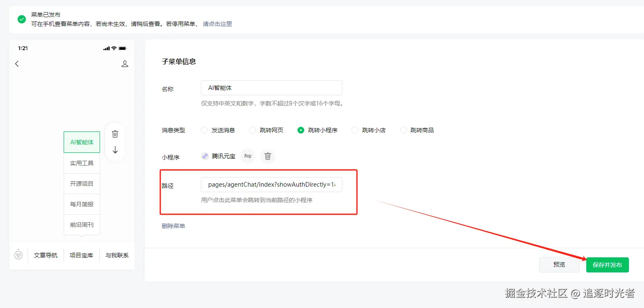Select 跳转商品 message type
644x308 pixels.
[403, 130]
